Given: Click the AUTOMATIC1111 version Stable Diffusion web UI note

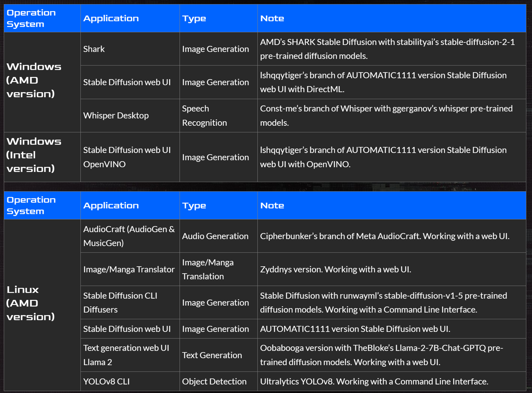Looking at the screenshot, I should click(392, 329).
